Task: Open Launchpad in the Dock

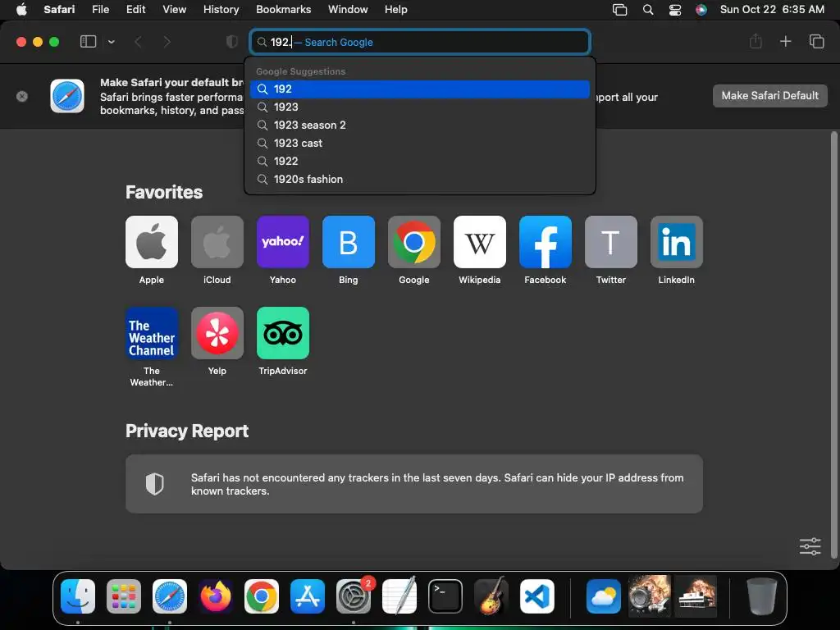Action: 124,596
